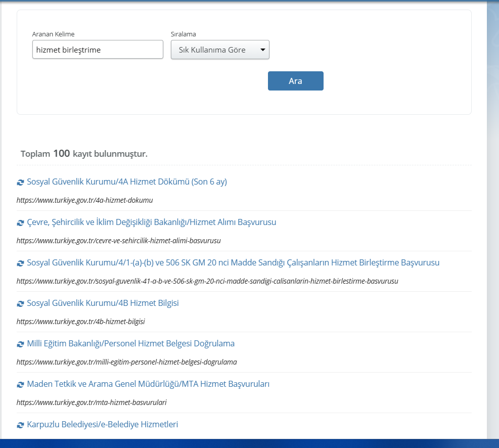Click the 4a-hizmet-dokumu URL text
This screenshot has width=499, height=448.
click(84, 200)
